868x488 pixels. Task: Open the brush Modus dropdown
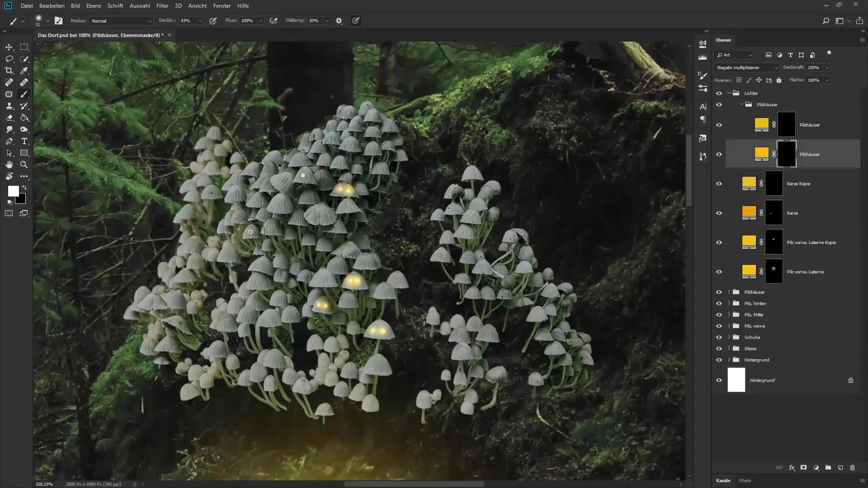(121, 21)
